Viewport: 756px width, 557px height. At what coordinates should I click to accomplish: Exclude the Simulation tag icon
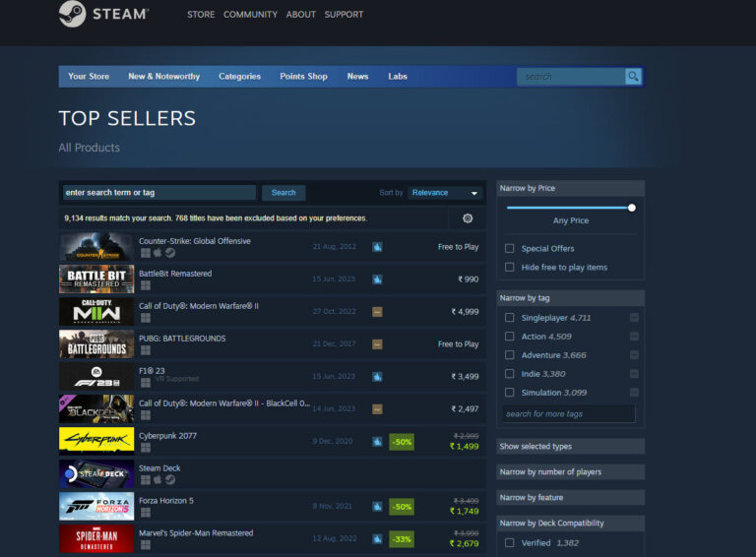point(634,393)
